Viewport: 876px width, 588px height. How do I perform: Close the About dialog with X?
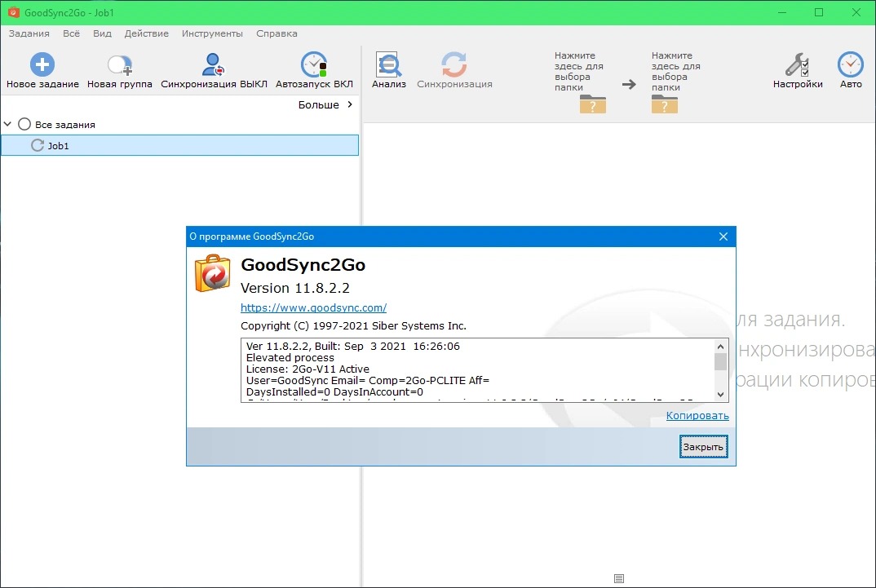723,237
